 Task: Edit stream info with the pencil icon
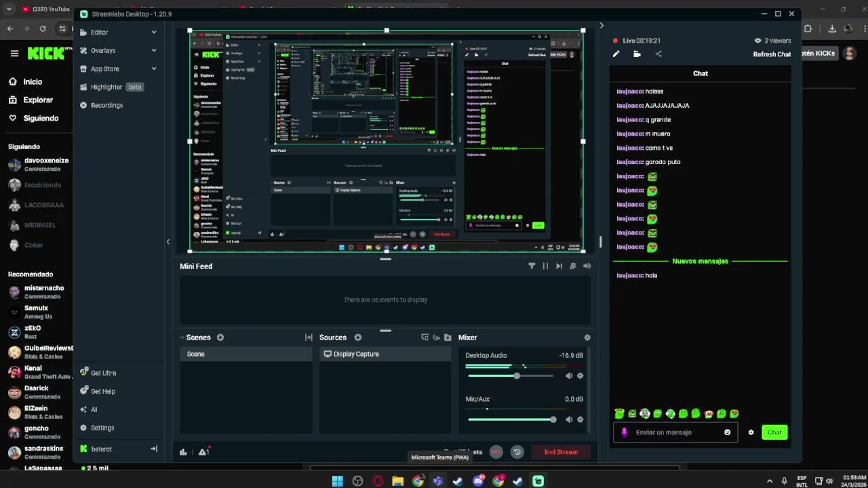pyautogui.click(x=616, y=54)
